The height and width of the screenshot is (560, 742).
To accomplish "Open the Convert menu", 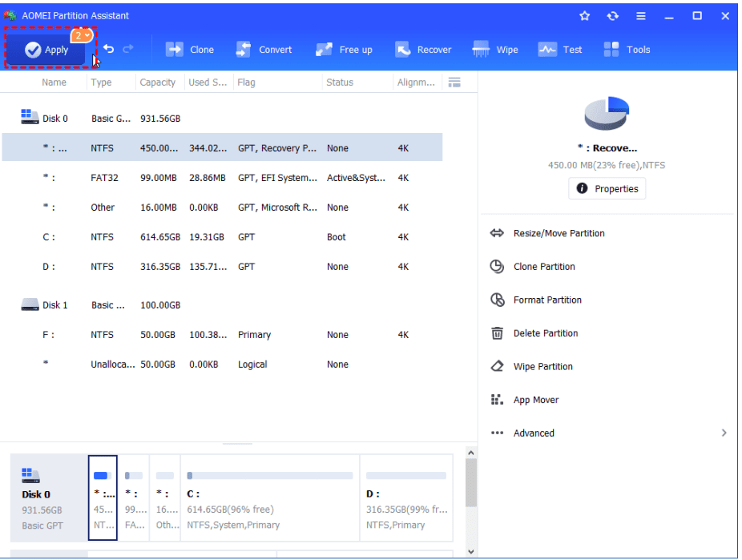I will 264,50.
